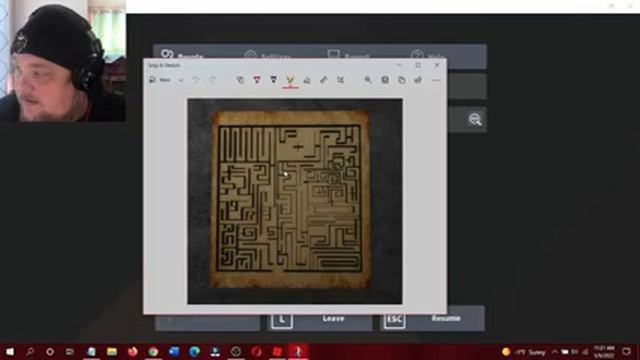Open Opera from the taskbar
This screenshot has height=360, width=640.
pyautogui.click(x=256, y=351)
